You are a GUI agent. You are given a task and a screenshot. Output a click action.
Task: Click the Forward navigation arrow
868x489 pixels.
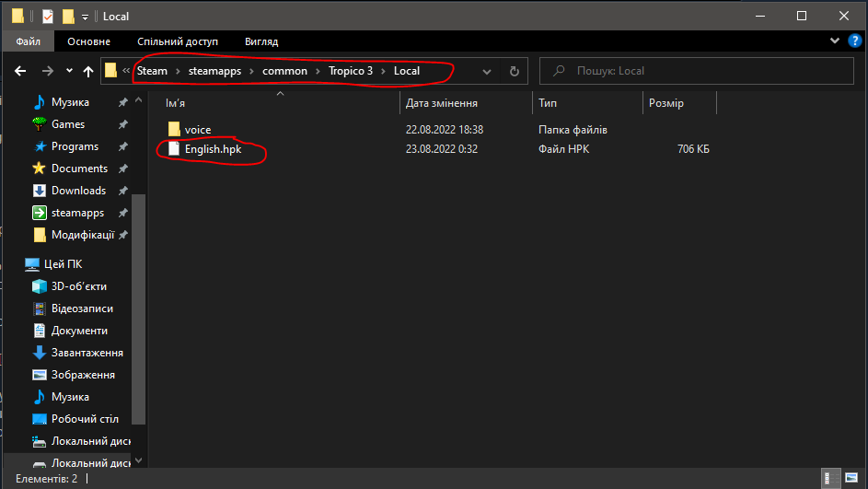tap(48, 71)
